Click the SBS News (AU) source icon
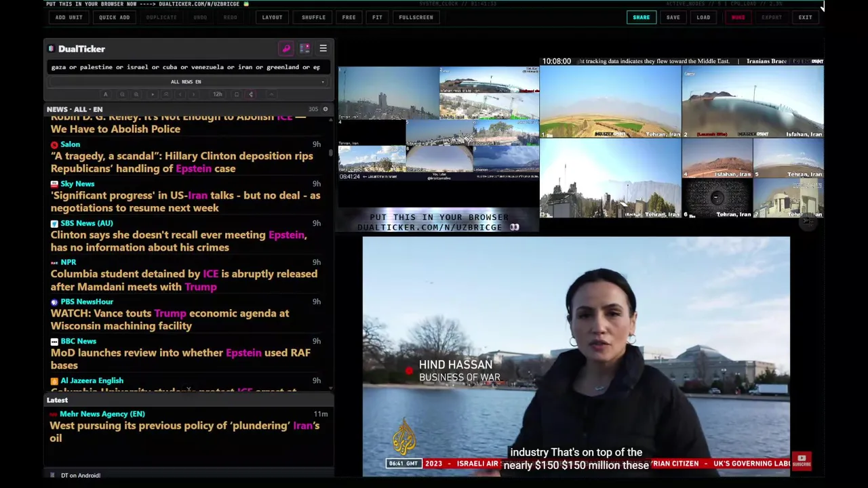The height and width of the screenshot is (488, 868). (x=54, y=223)
